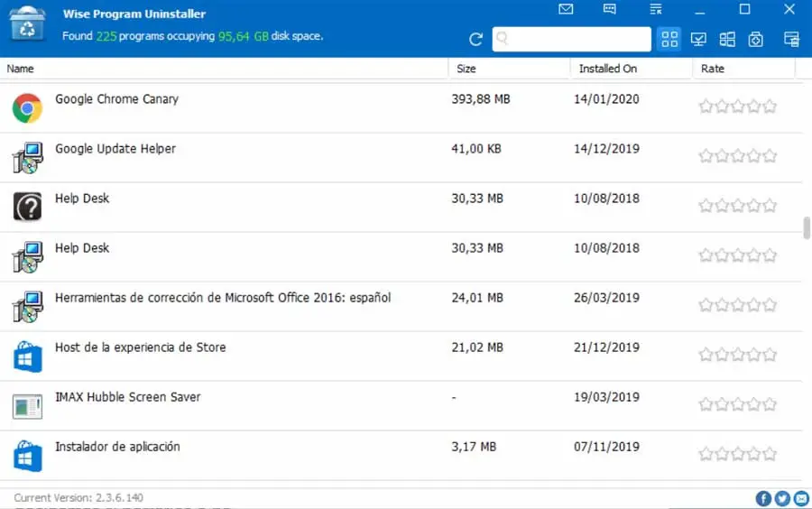Click the IMAX Hubble Screen Saver icon
812x509 pixels.
27,406
